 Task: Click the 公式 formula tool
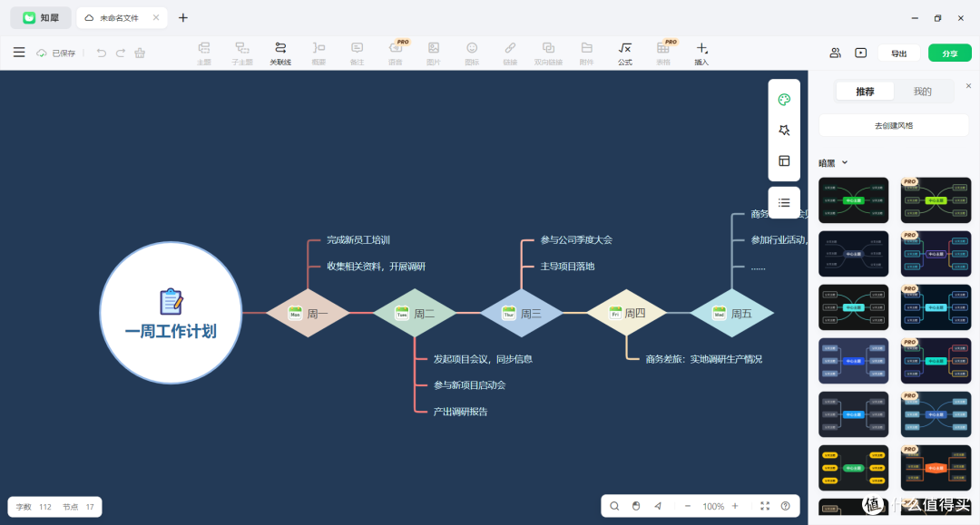(x=625, y=53)
